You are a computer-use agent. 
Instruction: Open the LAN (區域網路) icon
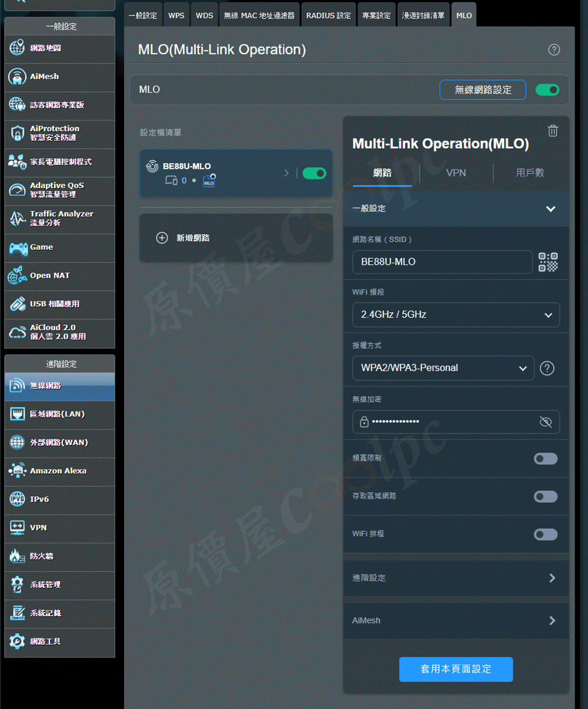tap(17, 414)
